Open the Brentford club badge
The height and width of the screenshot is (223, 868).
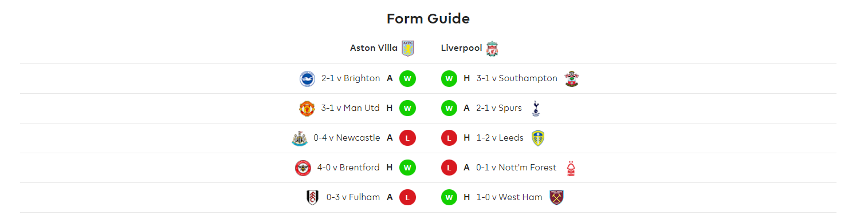(x=303, y=168)
